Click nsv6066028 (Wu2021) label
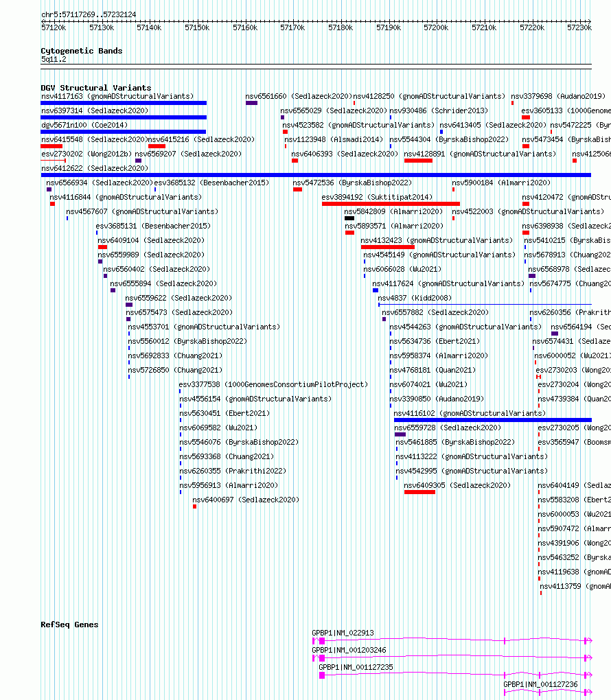Viewport: 611px width, 700px height. (x=402, y=269)
